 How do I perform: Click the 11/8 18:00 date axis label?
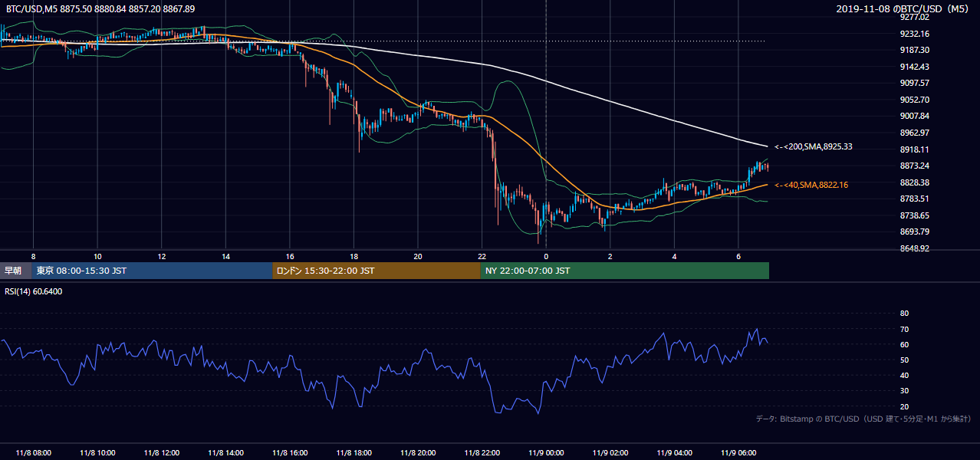(354, 452)
